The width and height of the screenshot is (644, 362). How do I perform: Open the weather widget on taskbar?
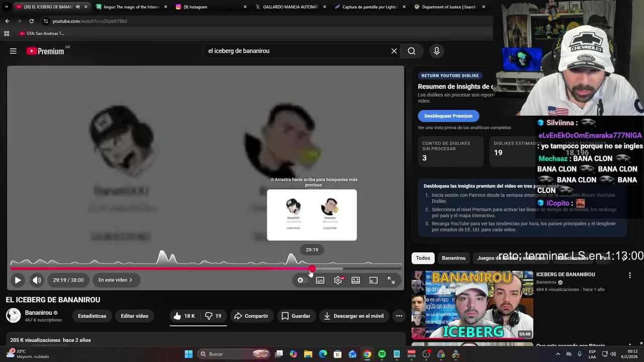click(x=27, y=354)
